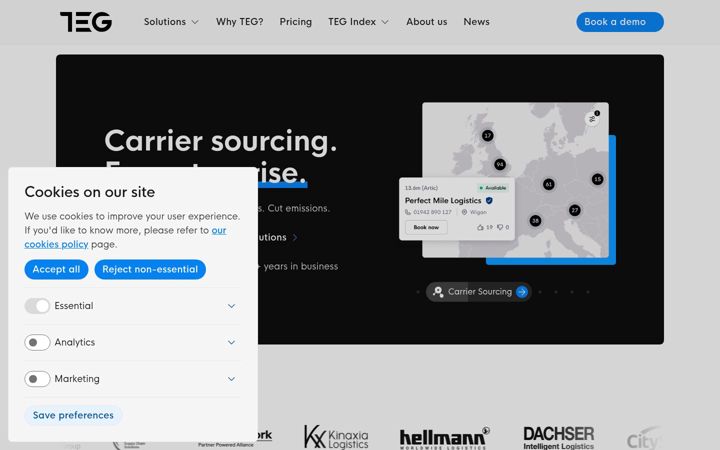Save cookie preferences
Viewport: 720px width, 450px height.
(x=73, y=415)
